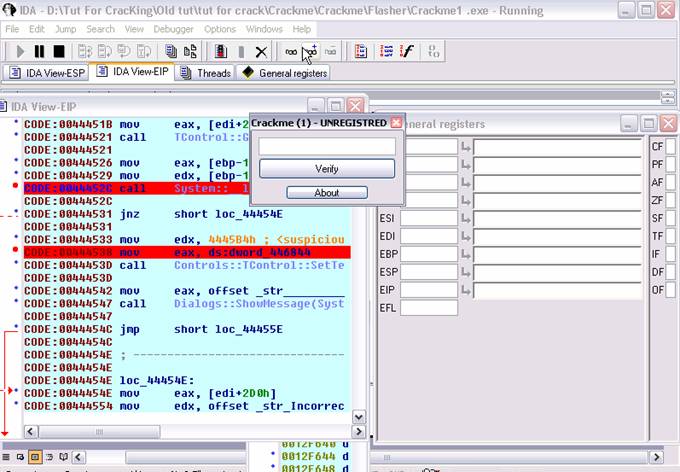
Task: Click the first lines icon in bottom strip
Action: 6,457
